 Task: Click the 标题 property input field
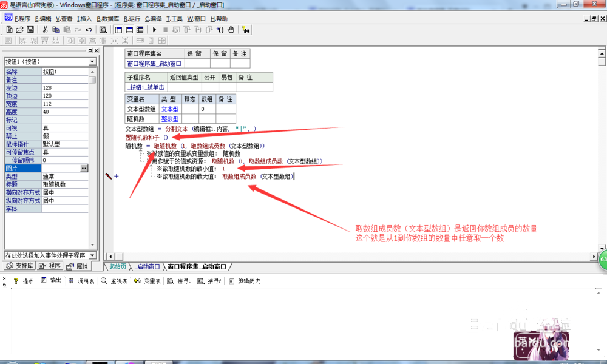coord(65,184)
